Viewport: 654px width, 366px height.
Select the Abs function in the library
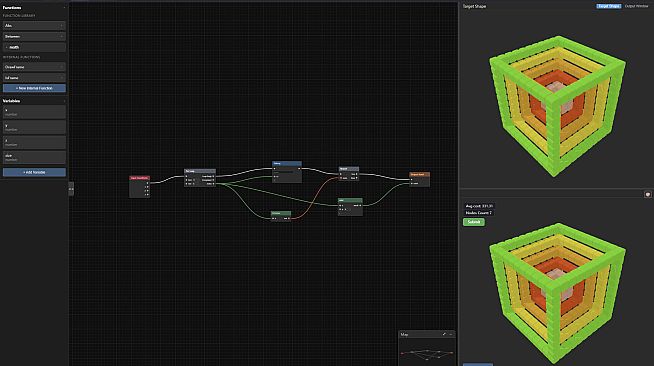pyautogui.click(x=34, y=25)
